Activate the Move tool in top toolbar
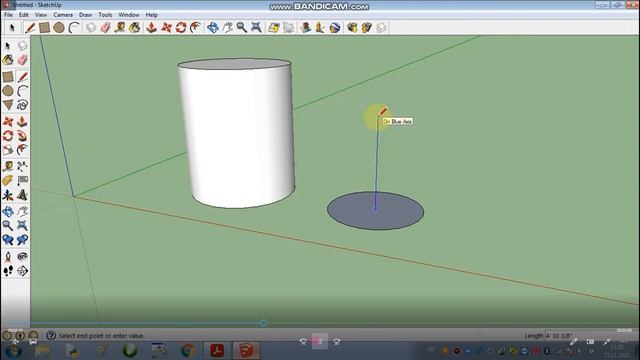This screenshot has width=640, height=360. tap(166, 27)
